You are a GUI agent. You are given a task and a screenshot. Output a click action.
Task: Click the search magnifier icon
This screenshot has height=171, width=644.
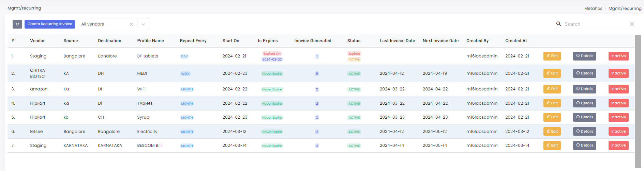[x=558, y=24]
